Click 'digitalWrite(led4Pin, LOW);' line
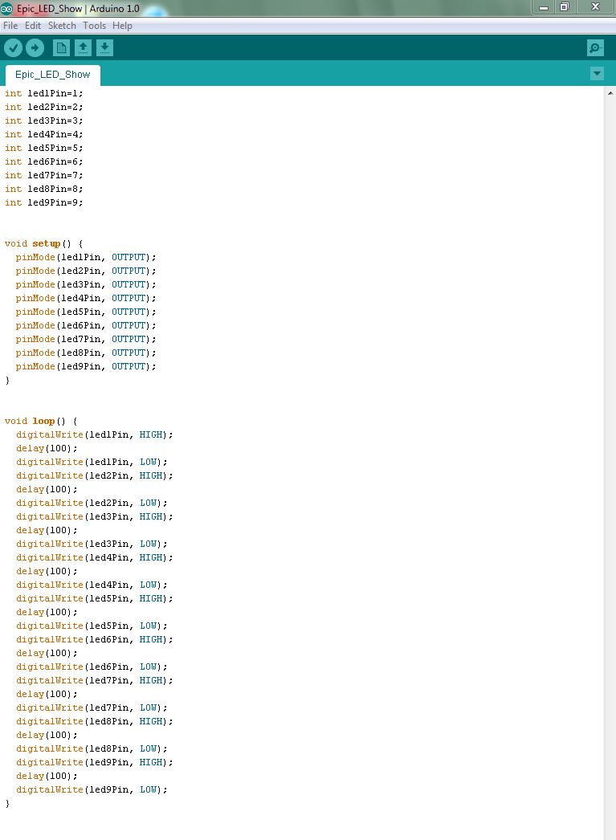616x840 pixels. (92, 585)
